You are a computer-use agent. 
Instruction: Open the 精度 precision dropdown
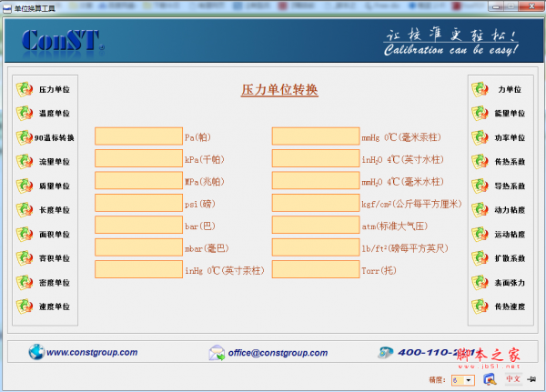[469, 380]
